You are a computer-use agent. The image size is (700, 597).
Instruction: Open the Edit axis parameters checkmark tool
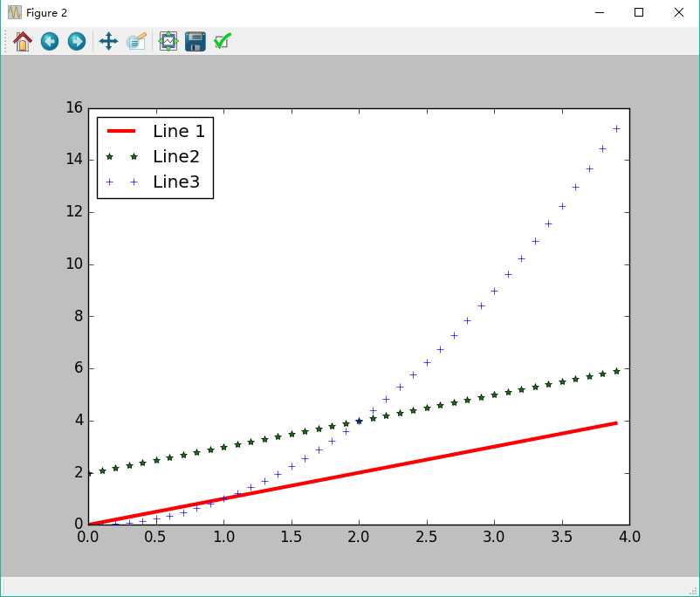(x=223, y=42)
